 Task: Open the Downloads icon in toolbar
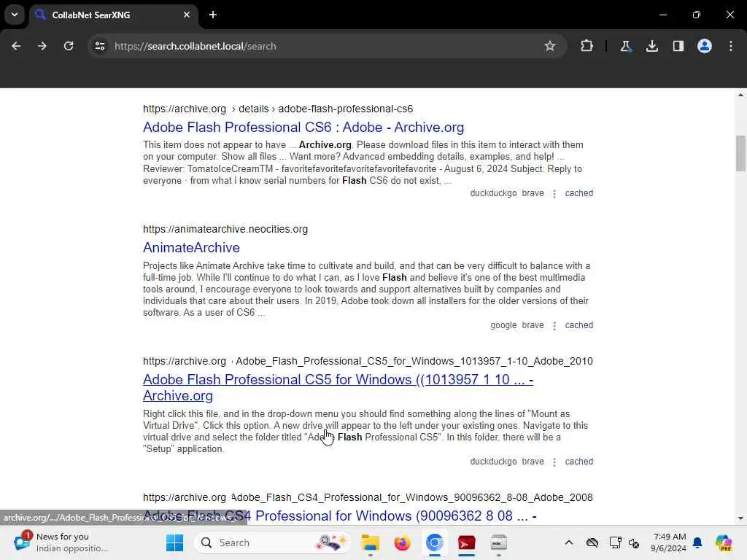(x=652, y=46)
